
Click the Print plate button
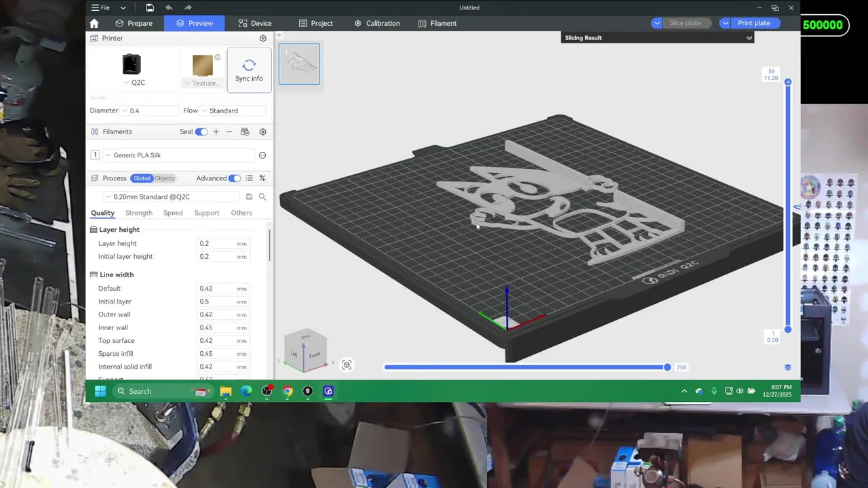pyautogui.click(x=754, y=23)
